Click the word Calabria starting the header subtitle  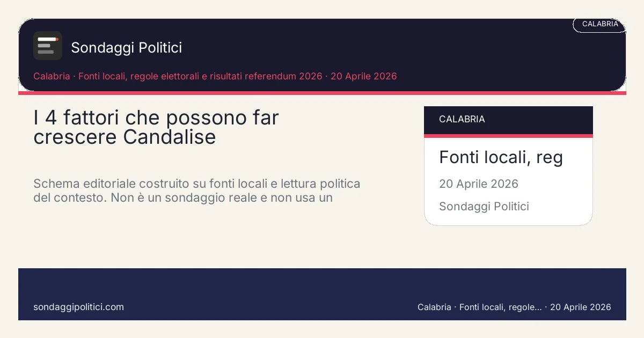(x=52, y=76)
